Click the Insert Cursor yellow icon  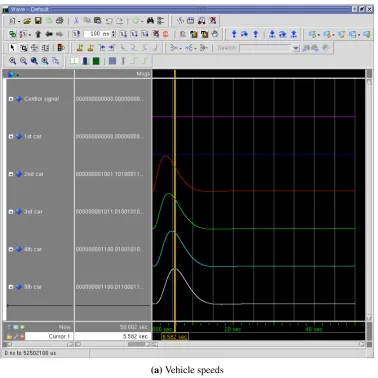[80, 48]
